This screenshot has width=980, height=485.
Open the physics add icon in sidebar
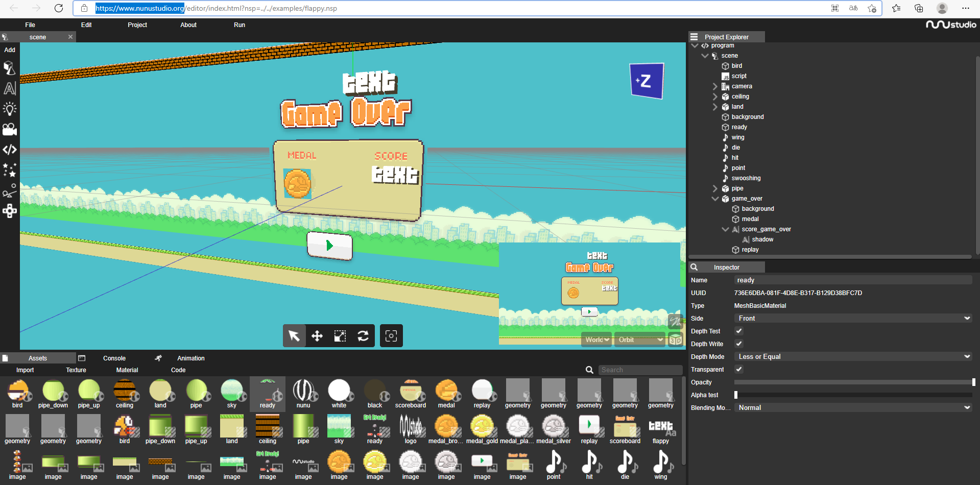coord(10,190)
